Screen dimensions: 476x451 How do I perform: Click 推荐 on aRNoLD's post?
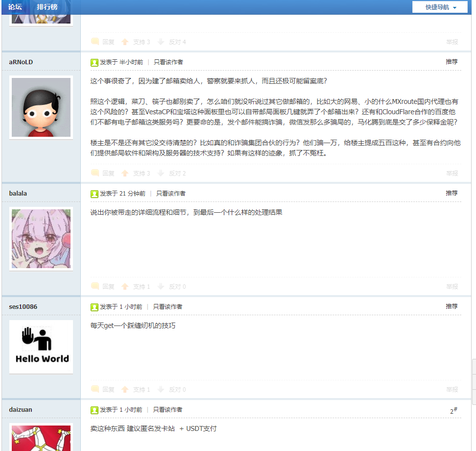[452, 62]
